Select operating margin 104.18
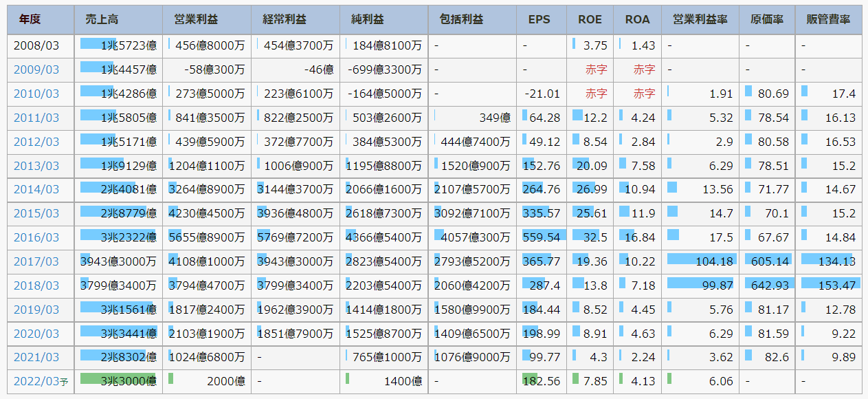868x399 pixels. coord(714,261)
